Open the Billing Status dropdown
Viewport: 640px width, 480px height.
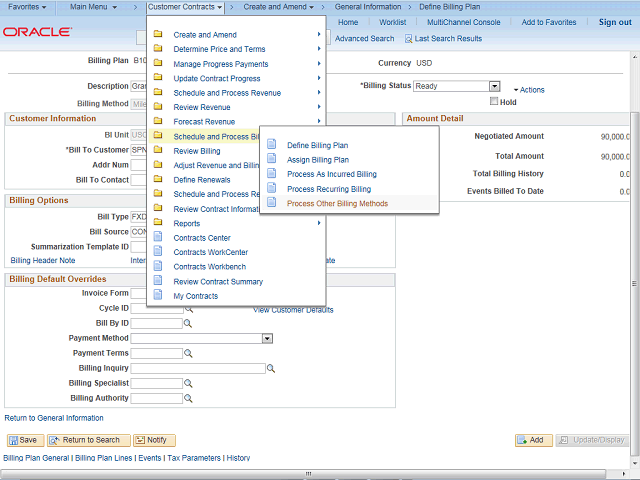coord(494,87)
